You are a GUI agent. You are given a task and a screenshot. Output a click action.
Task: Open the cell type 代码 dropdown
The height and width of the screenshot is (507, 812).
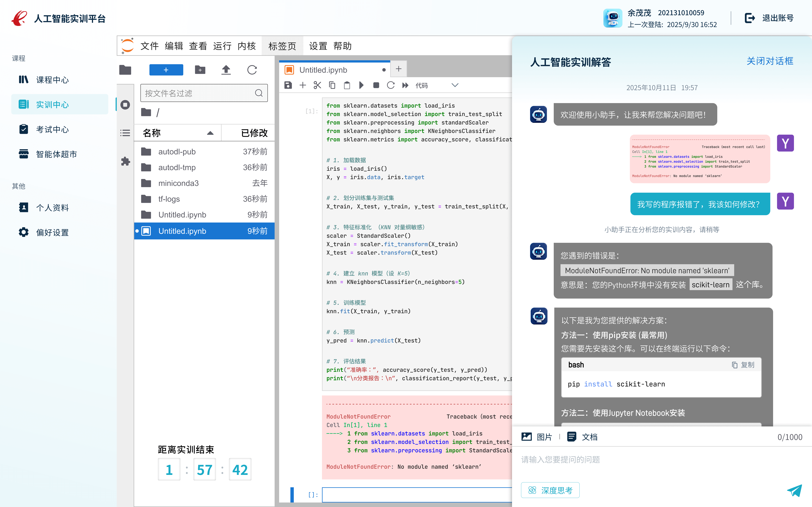tap(436, 85)
